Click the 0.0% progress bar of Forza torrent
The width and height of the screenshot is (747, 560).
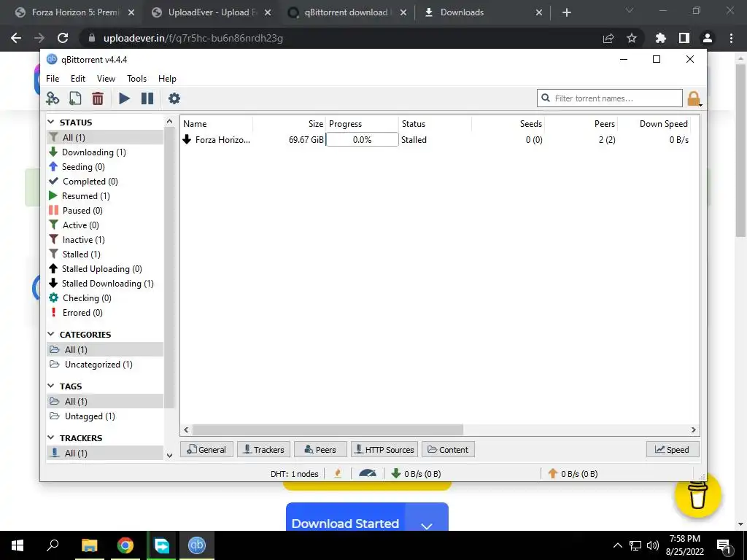[x=362, y=139]
